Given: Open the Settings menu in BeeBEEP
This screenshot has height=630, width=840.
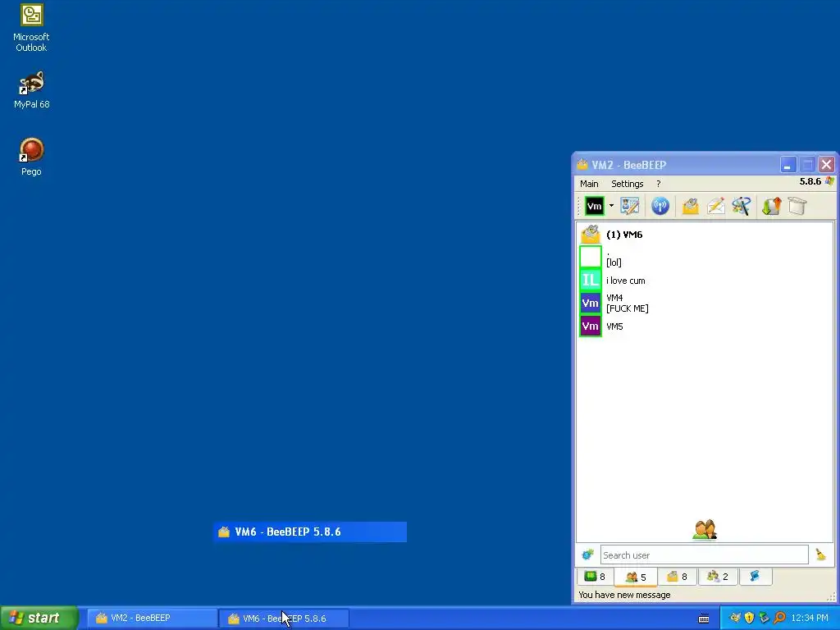Looking at the screenshot, I should (x=627, y=184).
